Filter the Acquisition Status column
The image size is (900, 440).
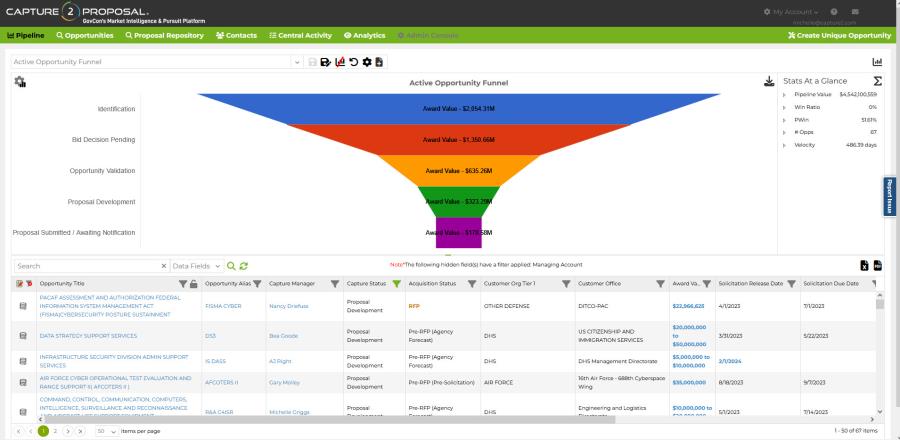coord(472,283)
